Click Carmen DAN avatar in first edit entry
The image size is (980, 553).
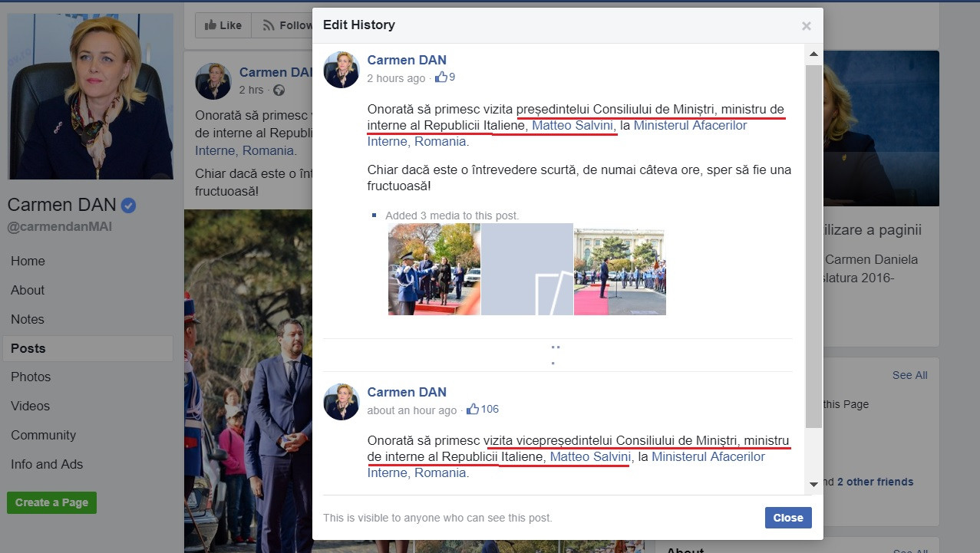342,70
